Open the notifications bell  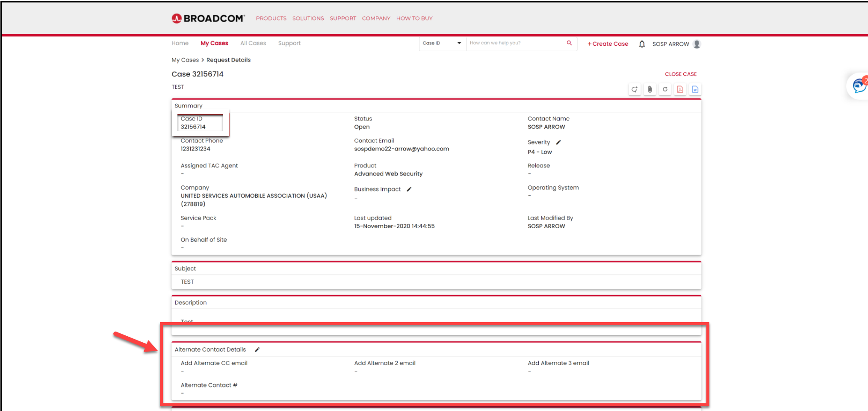click(642, 44)
